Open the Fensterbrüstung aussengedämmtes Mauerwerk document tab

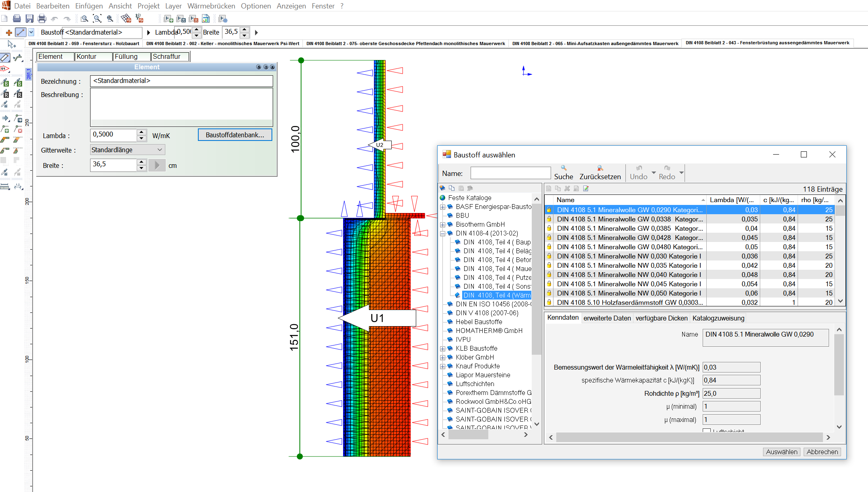tap(767, 43)
